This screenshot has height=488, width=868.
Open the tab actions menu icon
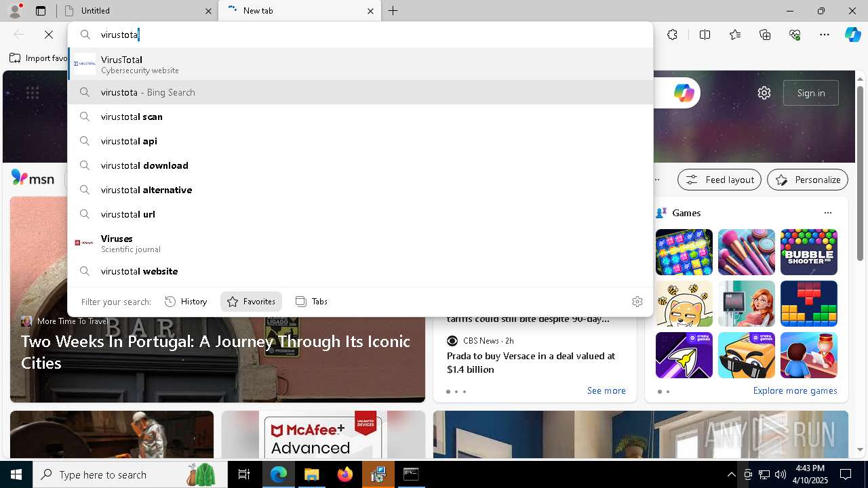(41, 11)
